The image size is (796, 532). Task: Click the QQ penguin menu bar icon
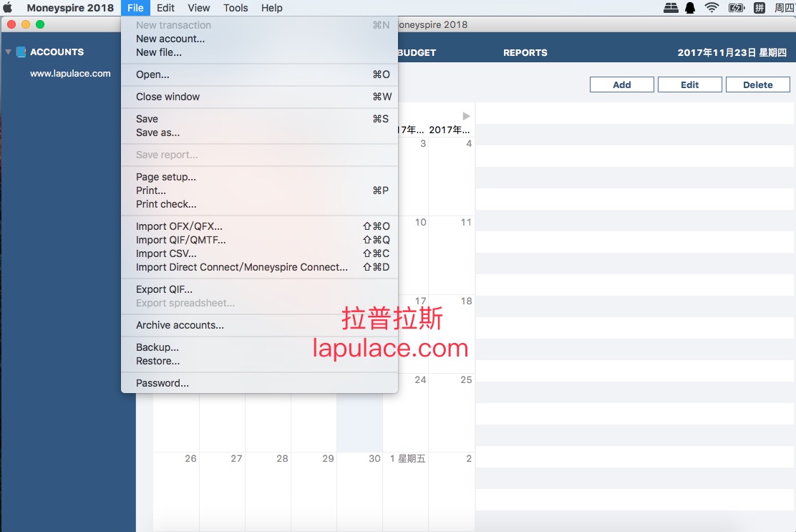(x=690, y=8)
